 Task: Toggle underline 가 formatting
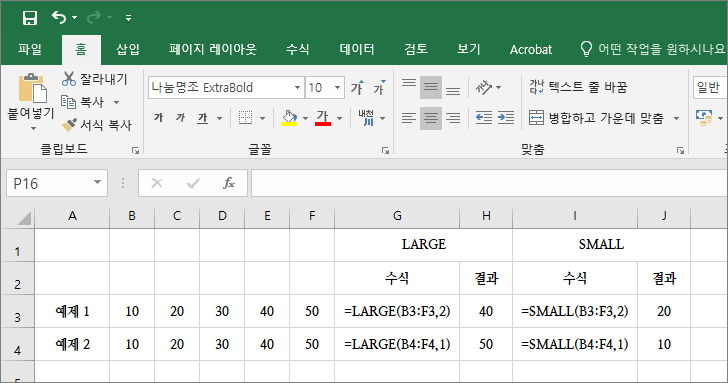202,118
